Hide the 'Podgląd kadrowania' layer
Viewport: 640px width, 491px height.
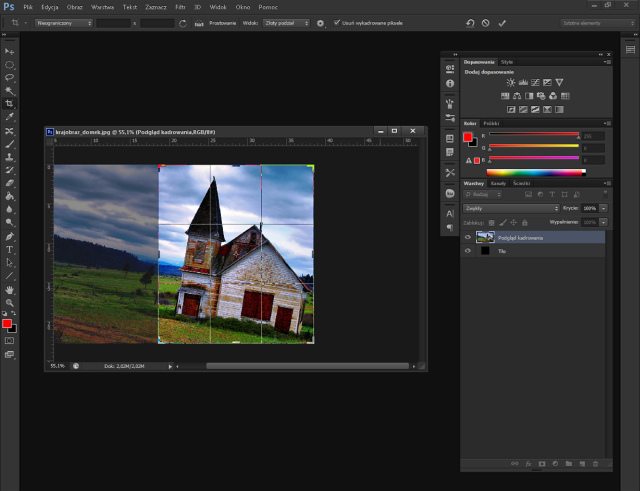click(x=468, y=238)
